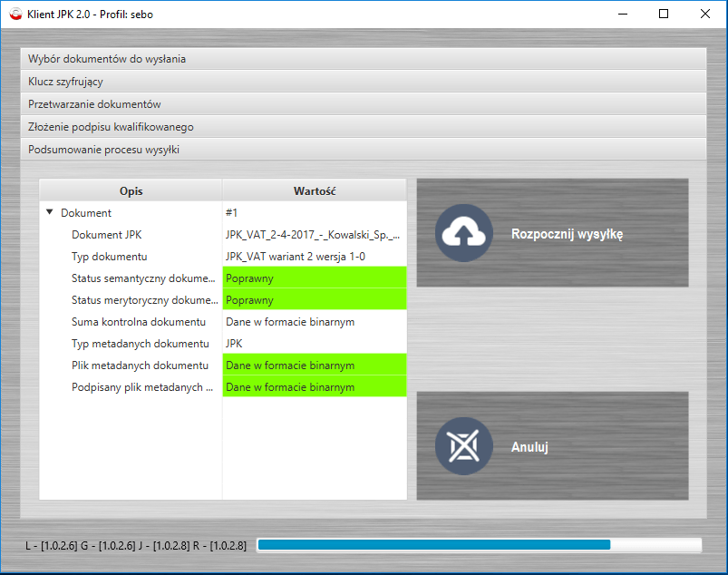Open the Złożenie podpisu kwalifikowanego panel

[x=363, y=127]
